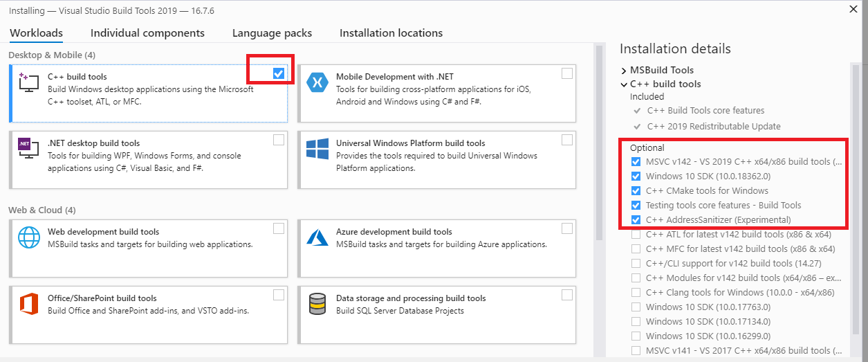Uncheck the C++ build tools workload checkbox
Image resolution: width=868 pixels, height=362 pixels.
pos(279,73)
